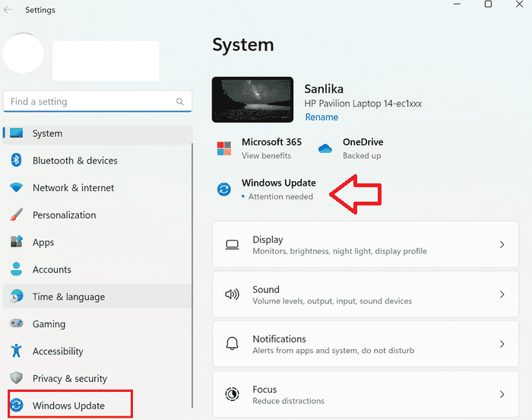Click Volume levels, output, input description
This screenshot has height=420, width=532.
pos(332,301)
